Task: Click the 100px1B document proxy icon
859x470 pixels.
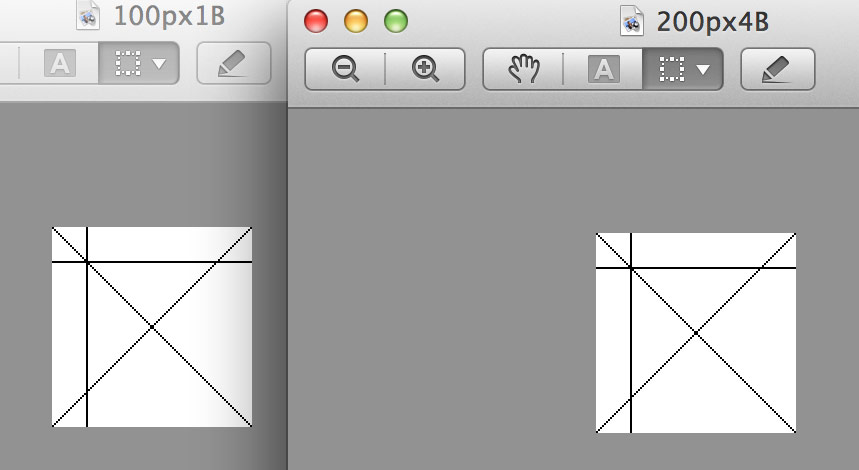Action: coord(88,15)
